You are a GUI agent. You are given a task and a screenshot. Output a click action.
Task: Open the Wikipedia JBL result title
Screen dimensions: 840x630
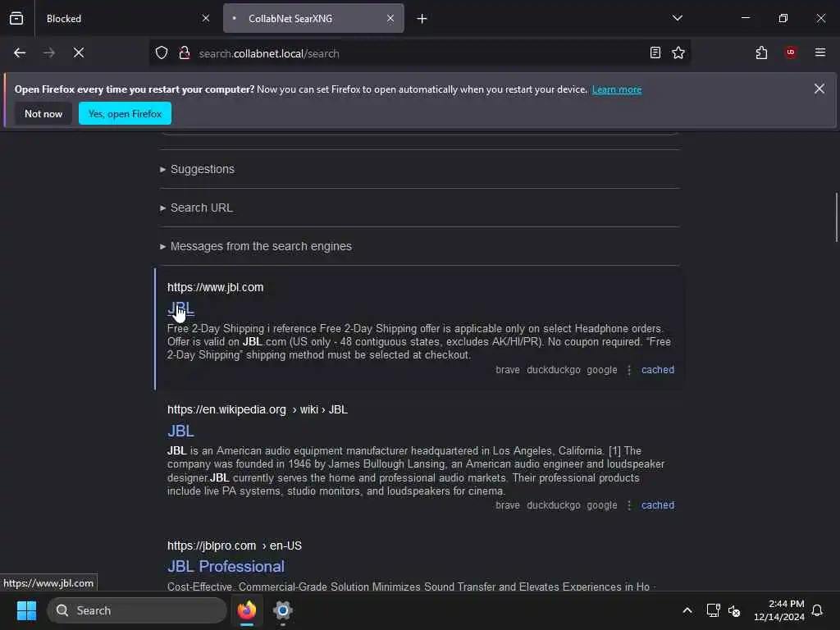pyautogui.click(x=180, y=431)
